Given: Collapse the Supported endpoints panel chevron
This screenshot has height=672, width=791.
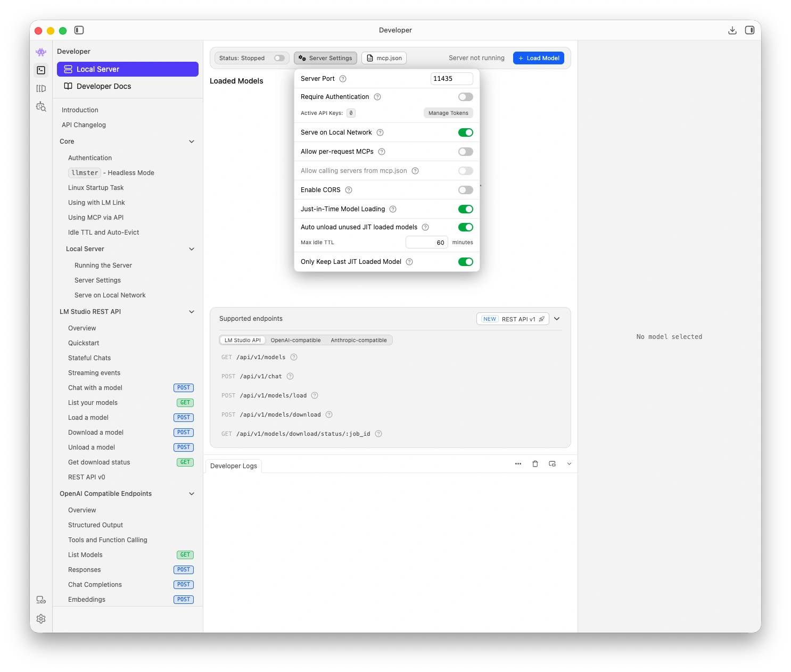Looking at the screenshot, I should point(557,319).
